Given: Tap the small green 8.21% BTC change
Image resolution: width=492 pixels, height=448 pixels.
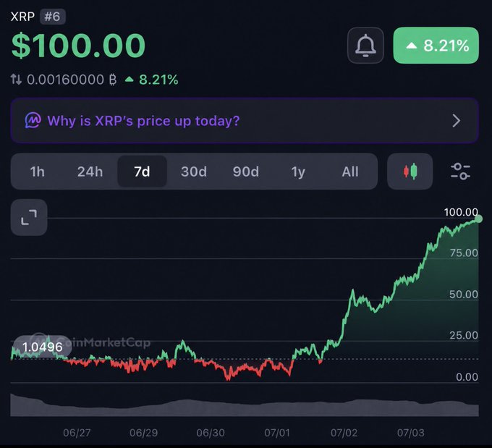Looking at the screenshot, I should pos(151,80).
